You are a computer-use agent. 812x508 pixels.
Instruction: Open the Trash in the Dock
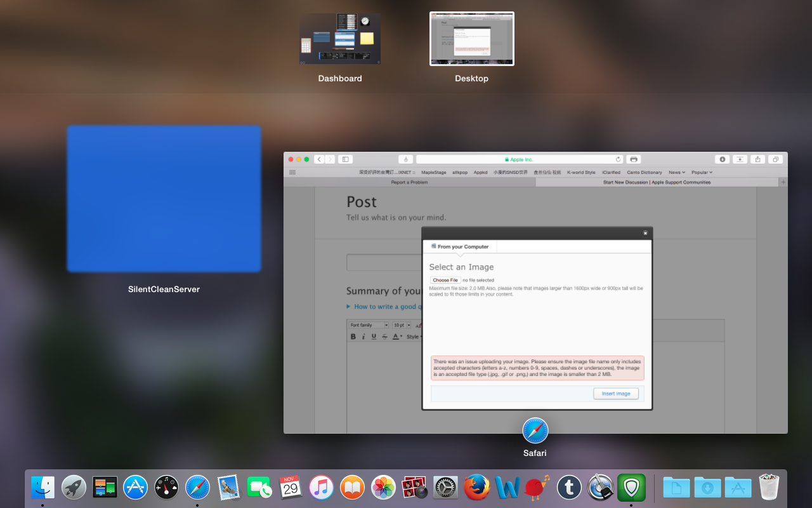(x=769, y=488)
